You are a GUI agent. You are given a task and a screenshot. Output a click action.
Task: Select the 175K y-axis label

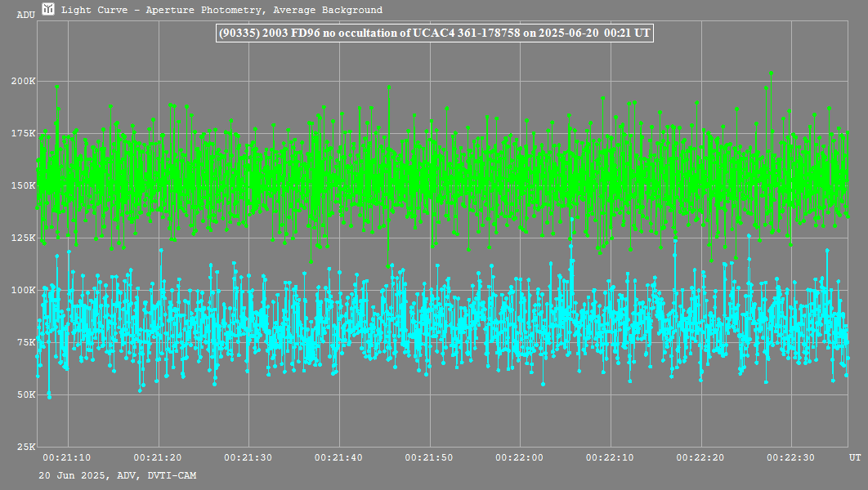(x=23, y=134)
